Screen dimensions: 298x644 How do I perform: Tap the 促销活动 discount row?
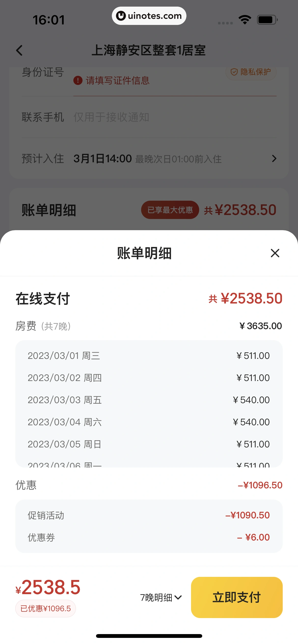[149, 515]
